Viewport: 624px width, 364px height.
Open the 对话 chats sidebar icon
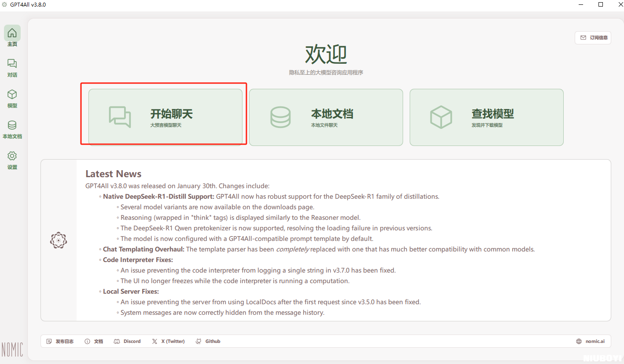pyautogui.click(x=12, y=64)
